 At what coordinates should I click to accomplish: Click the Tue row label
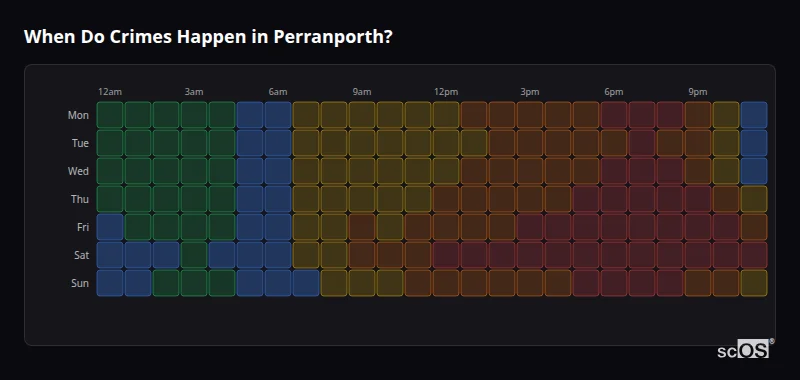point(80,143)
